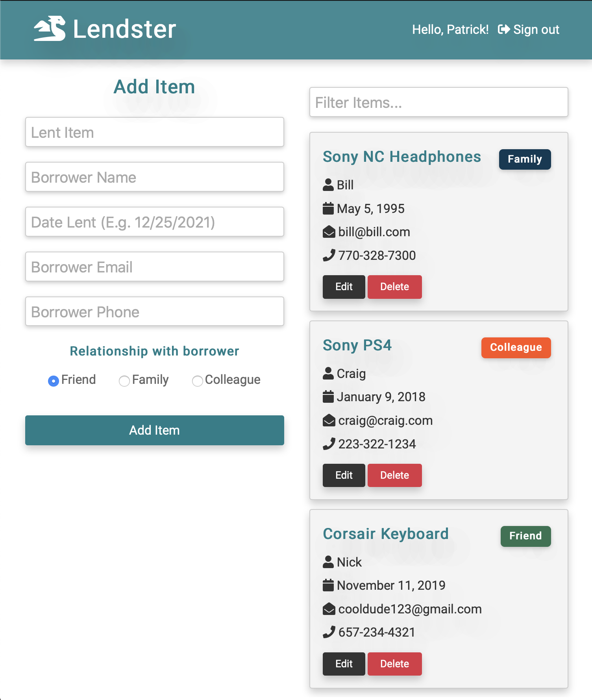
Task: Click the person icon next to Bill
Action: click(x=328, y=185)
